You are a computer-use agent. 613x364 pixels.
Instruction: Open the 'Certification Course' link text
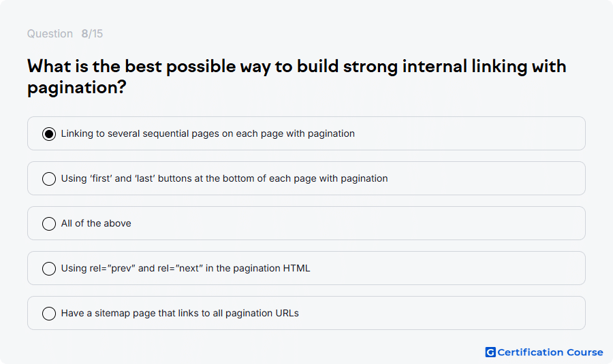pos(550,352)
